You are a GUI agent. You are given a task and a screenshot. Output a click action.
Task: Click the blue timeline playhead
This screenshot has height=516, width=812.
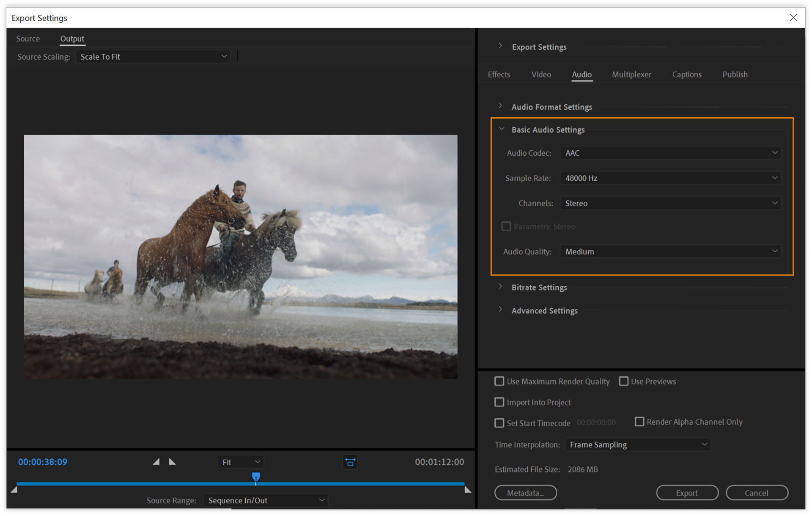[255, 477]
